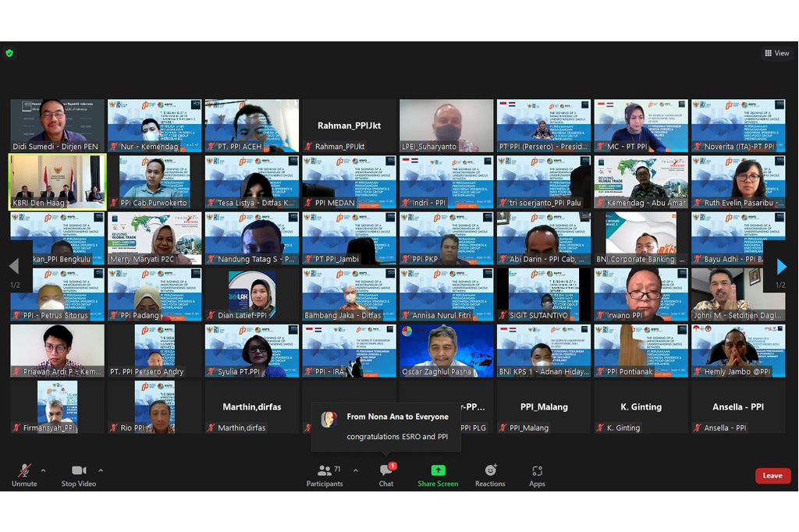Select the Ansella - PPI participant tile

[738, 407]
